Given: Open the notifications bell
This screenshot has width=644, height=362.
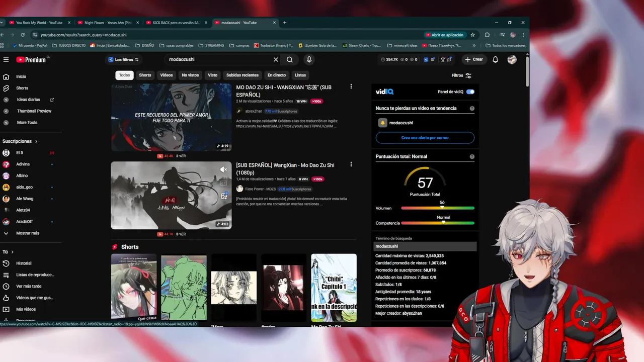Looking at the screenshot, I should tap(495, 59).
